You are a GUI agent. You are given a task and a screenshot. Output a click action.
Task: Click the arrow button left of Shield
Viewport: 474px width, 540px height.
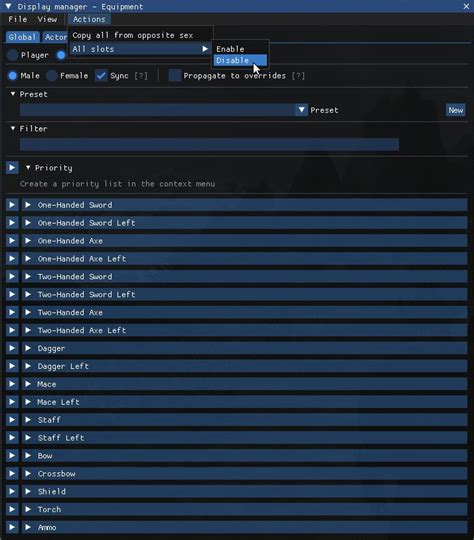(12, 491)
